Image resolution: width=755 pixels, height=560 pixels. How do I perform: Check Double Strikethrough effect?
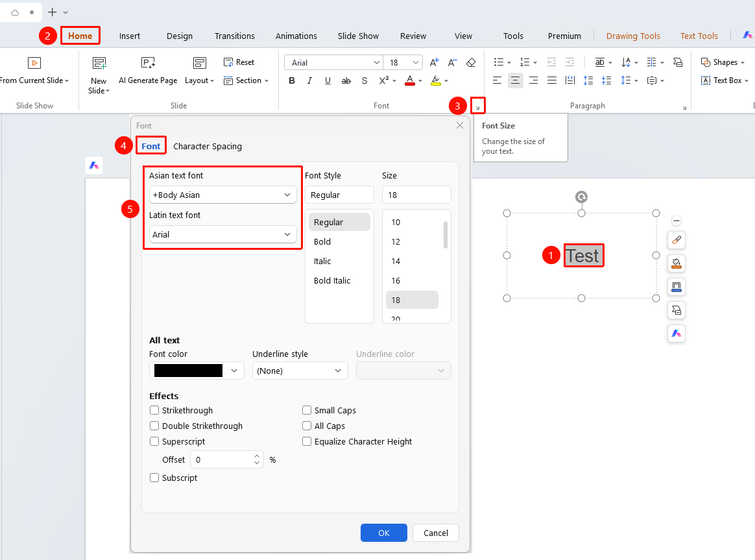tap(154, 426)
